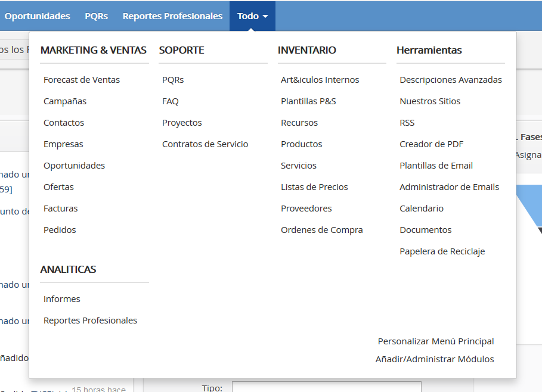
Task: Select FAQ under Soporte
Action: pos(170,101)
